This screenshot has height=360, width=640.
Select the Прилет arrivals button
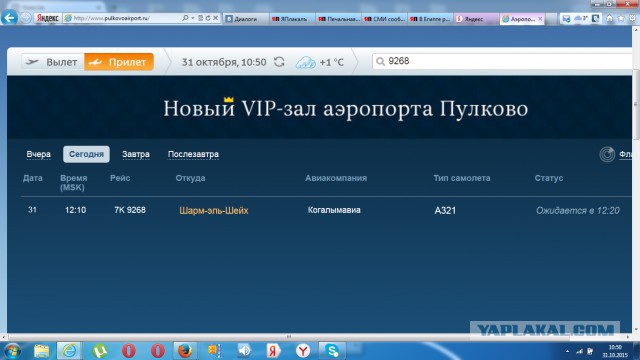(119, 62)
